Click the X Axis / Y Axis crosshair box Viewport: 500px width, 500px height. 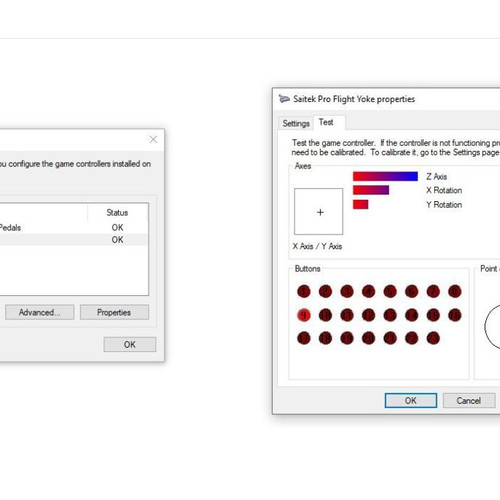pyautogui.click(x=318, y=211)
